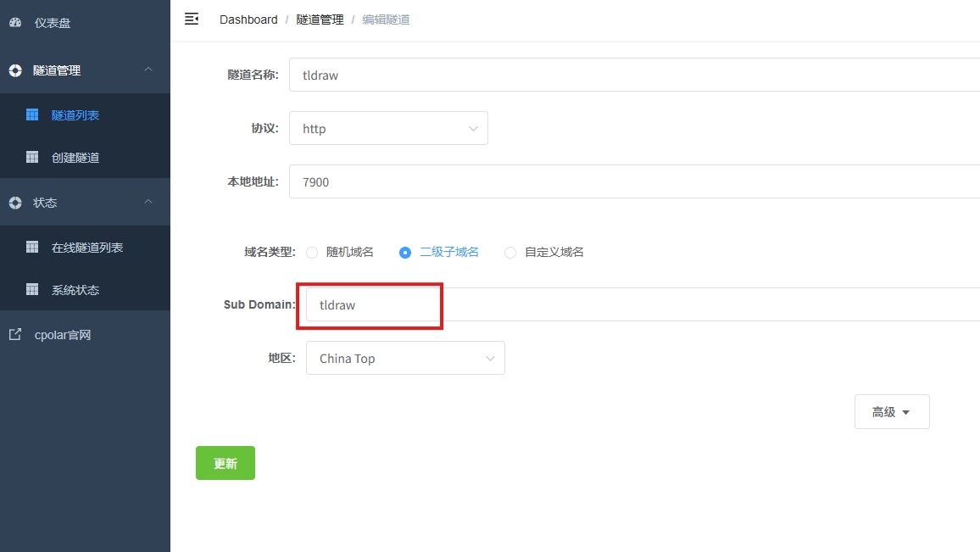Click the grid icon beside 系统状态

[x=32, y=289]
